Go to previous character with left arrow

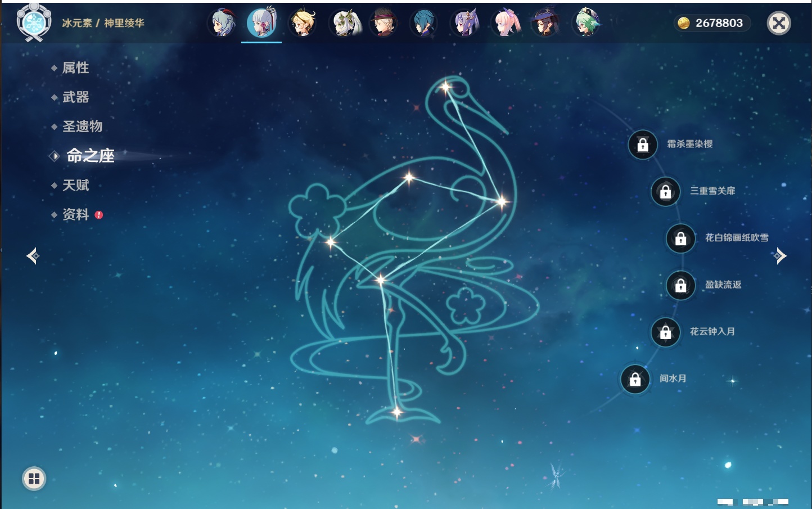pos(33,256)
